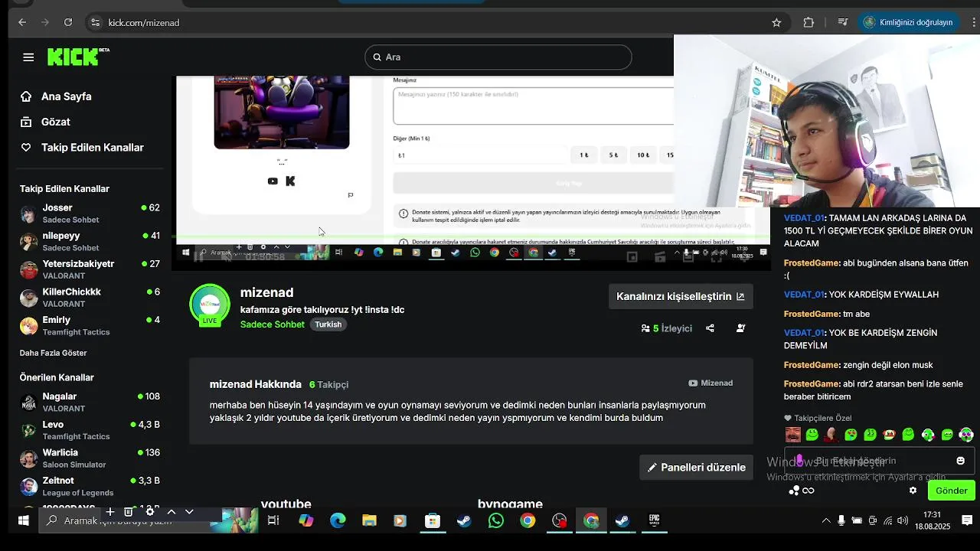Click the Kick K icon in stream card
This screenshot has height=551, width=980.
pos(290,181)
